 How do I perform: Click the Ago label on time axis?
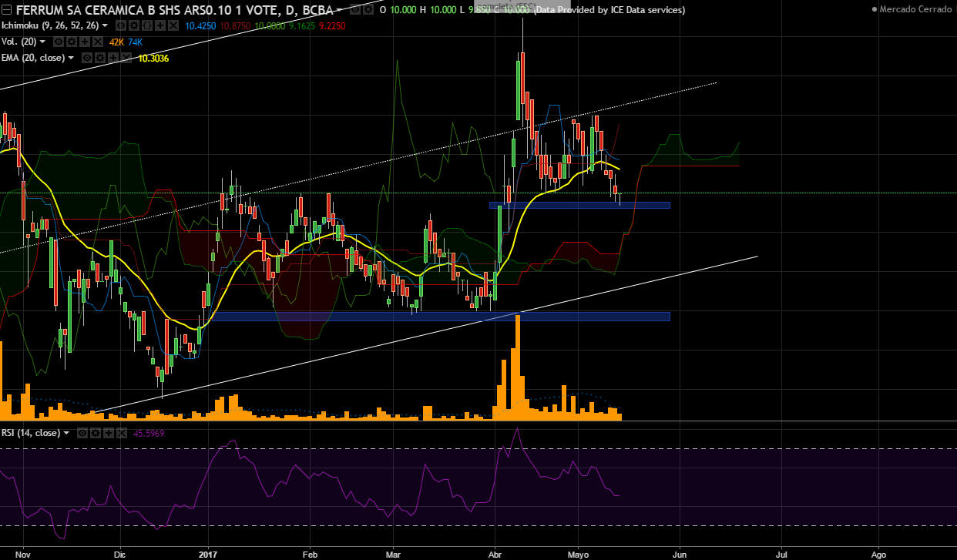point(878,553)
